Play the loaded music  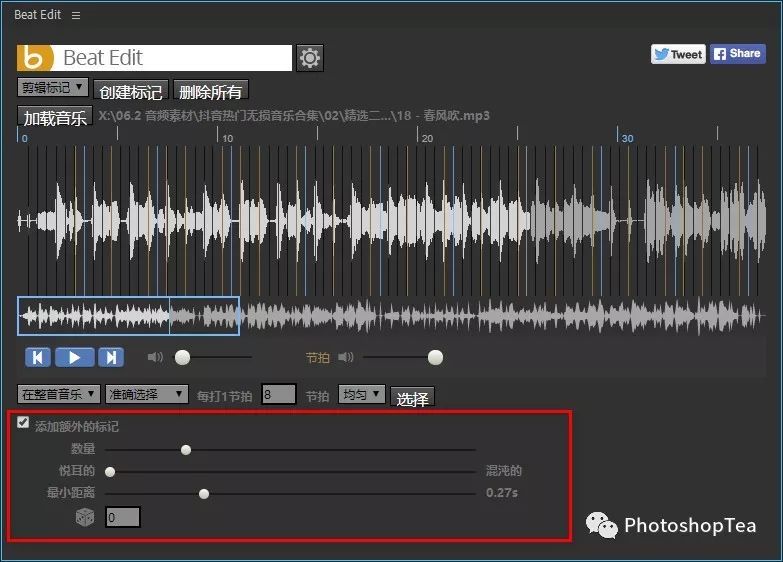[x=74, y=357]
